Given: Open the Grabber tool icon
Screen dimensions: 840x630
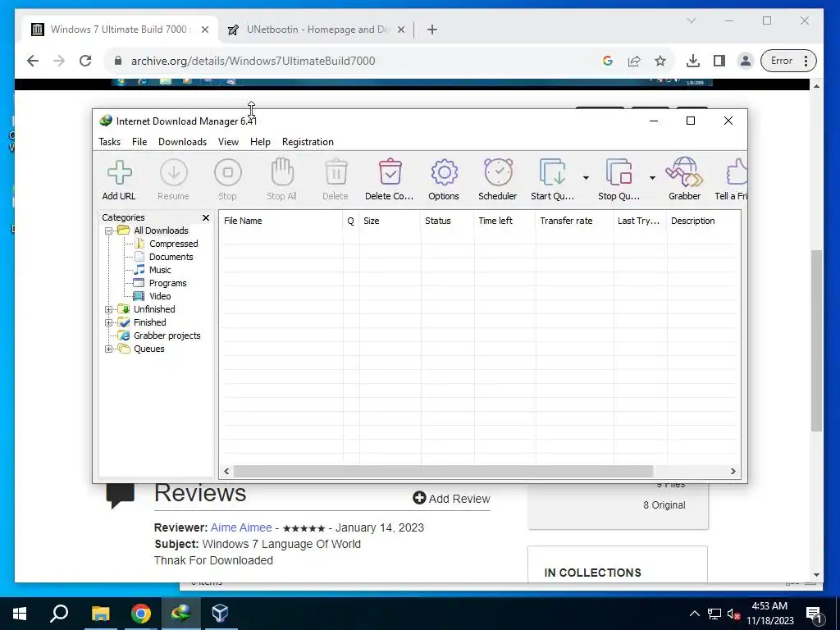Looking at the screenshot, I should click(x=684, y=180).
